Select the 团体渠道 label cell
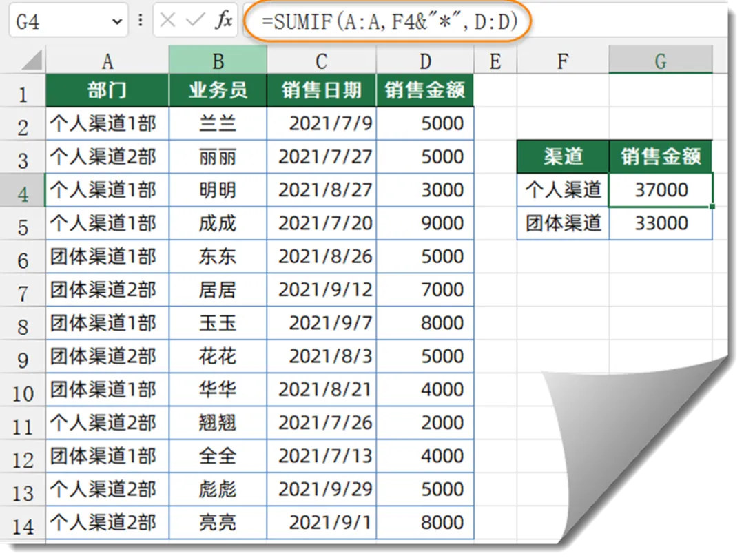 point(562,223)
